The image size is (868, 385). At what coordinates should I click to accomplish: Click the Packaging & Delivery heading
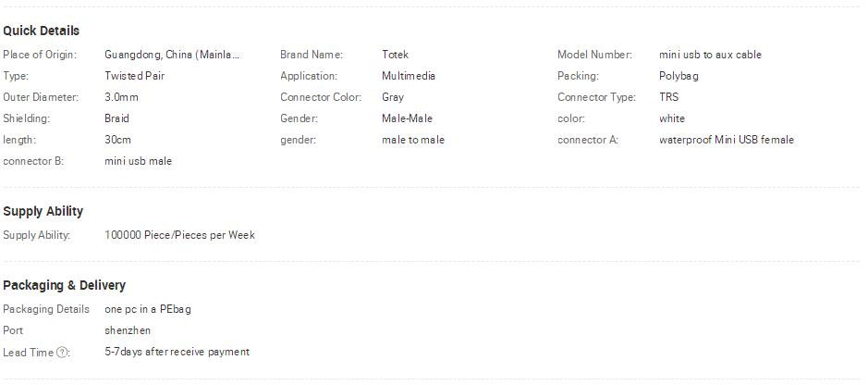64,285
